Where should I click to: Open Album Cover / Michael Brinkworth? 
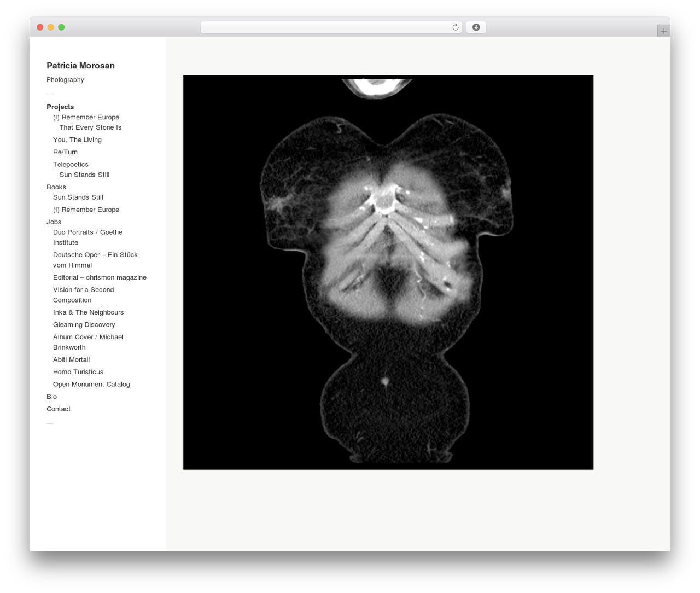point(88,342)
